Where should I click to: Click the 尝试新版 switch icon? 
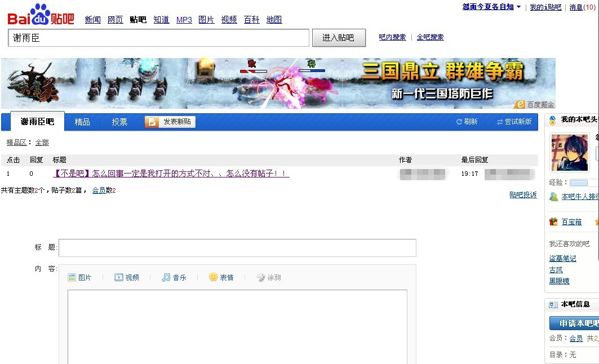coord(500,122)
